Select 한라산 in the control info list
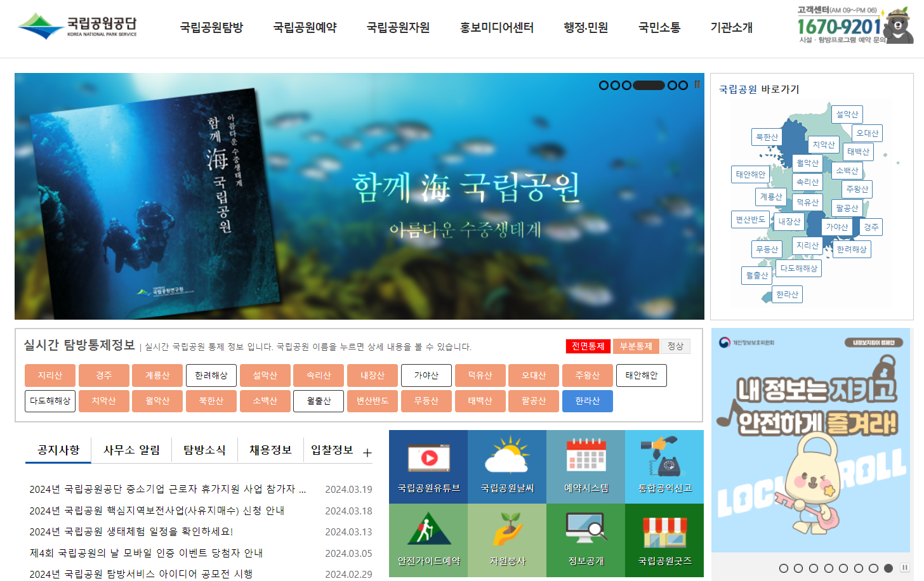The width and height of the screenshot is (924, 581). 587,401
